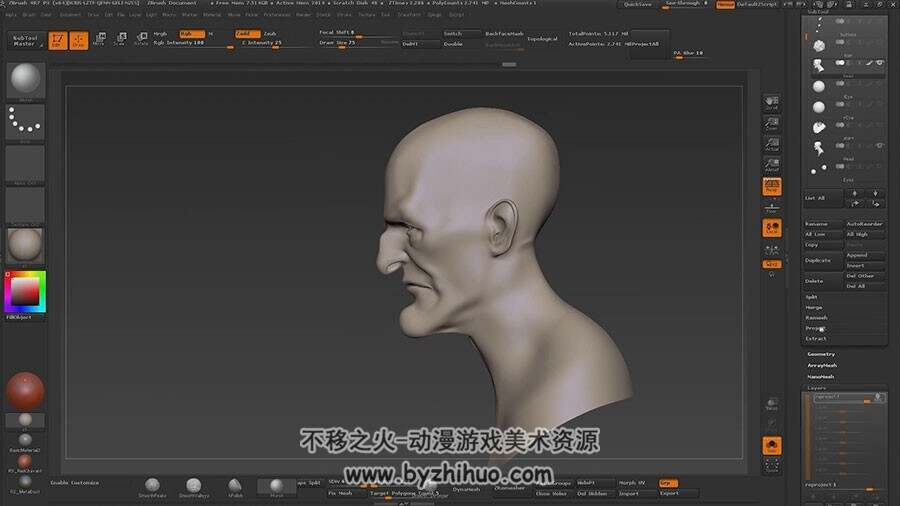Toggle the Rgb channel button
This screenshot has width=900, height=506.
(191, 34)
